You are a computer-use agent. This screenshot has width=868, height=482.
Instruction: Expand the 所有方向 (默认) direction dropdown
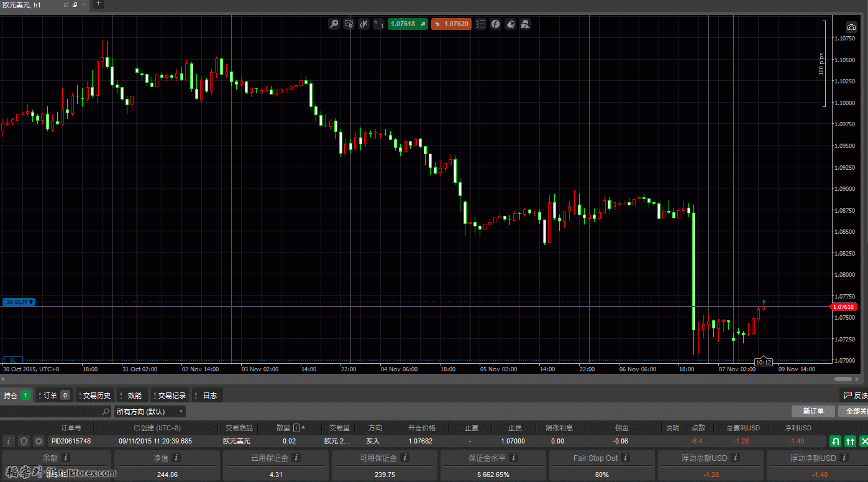[x=150, y=412]
